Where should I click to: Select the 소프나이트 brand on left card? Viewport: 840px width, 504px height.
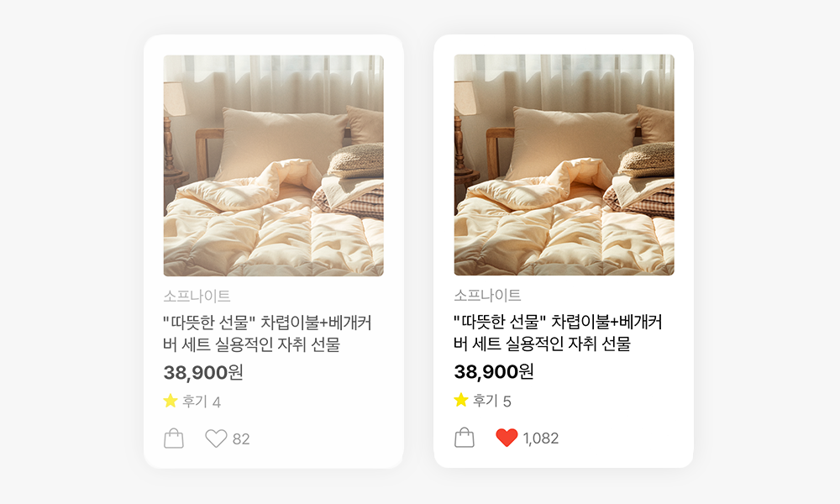coord(197,296)
